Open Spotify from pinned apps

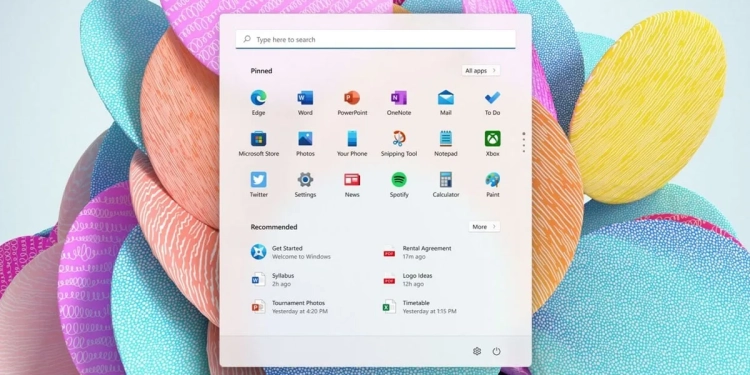click(399, 185)
